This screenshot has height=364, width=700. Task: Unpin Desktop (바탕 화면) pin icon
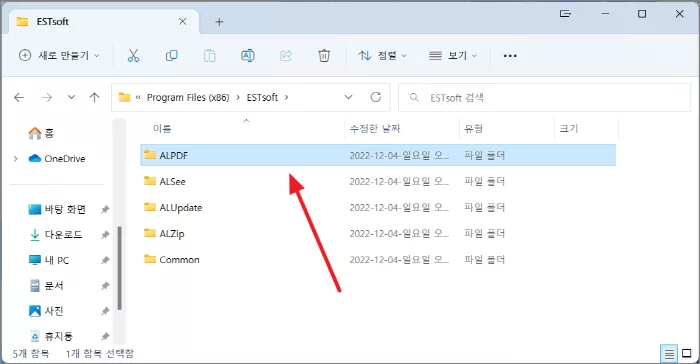pyautogui.click(x=105, y=209)
